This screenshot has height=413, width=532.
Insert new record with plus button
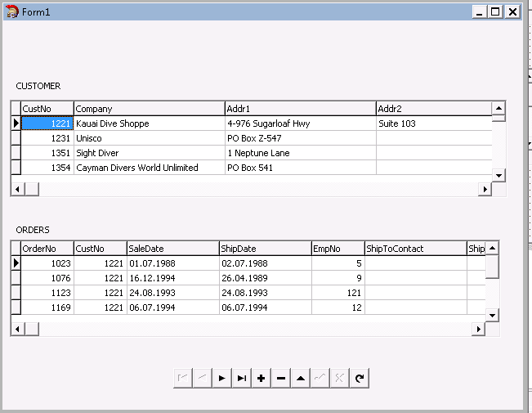[x=262, y=378]
